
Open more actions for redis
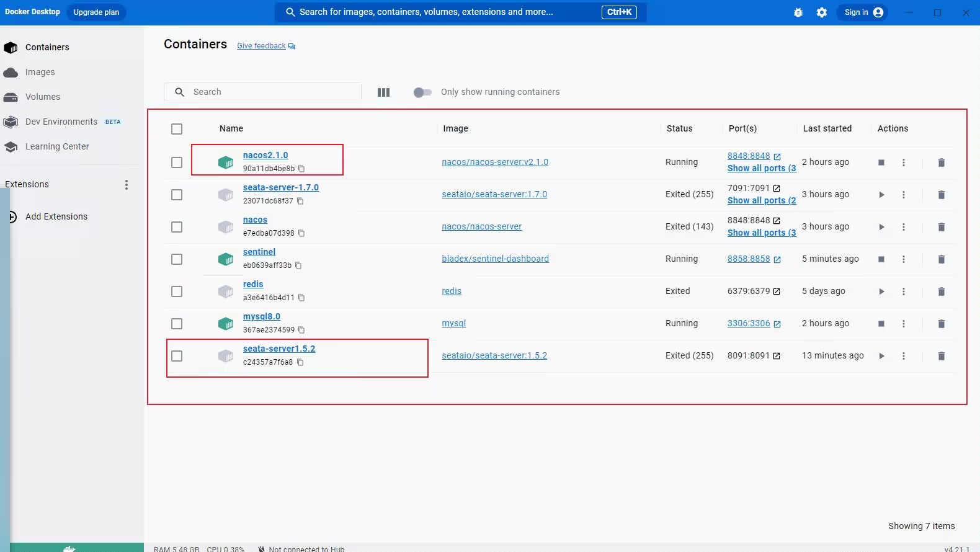[x=904, y=292]
